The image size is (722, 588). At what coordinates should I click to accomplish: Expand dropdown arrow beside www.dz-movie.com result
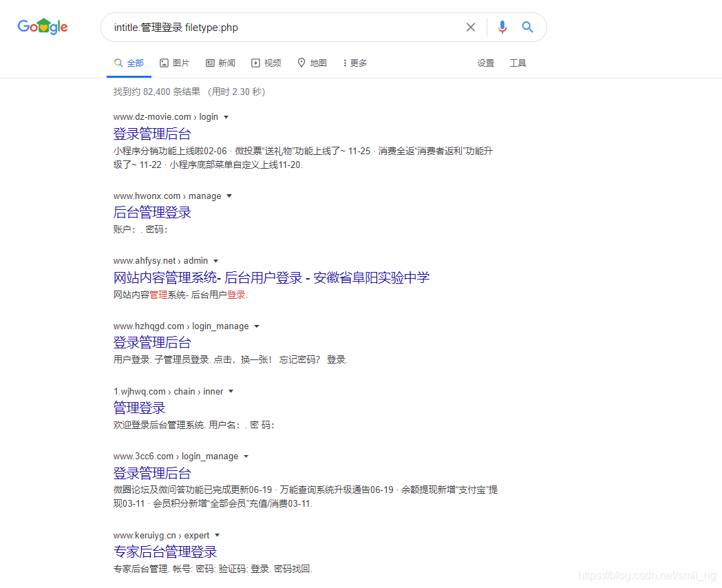(x=226, y=117)
